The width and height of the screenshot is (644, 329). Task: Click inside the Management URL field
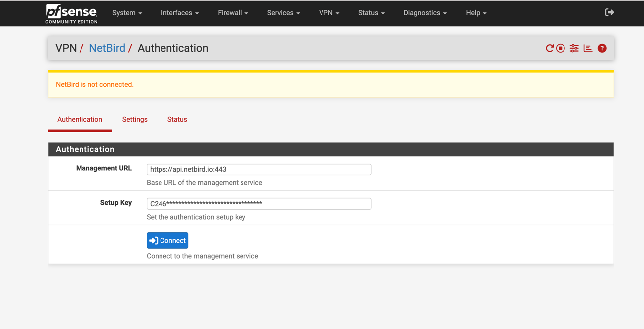[258, 169]
